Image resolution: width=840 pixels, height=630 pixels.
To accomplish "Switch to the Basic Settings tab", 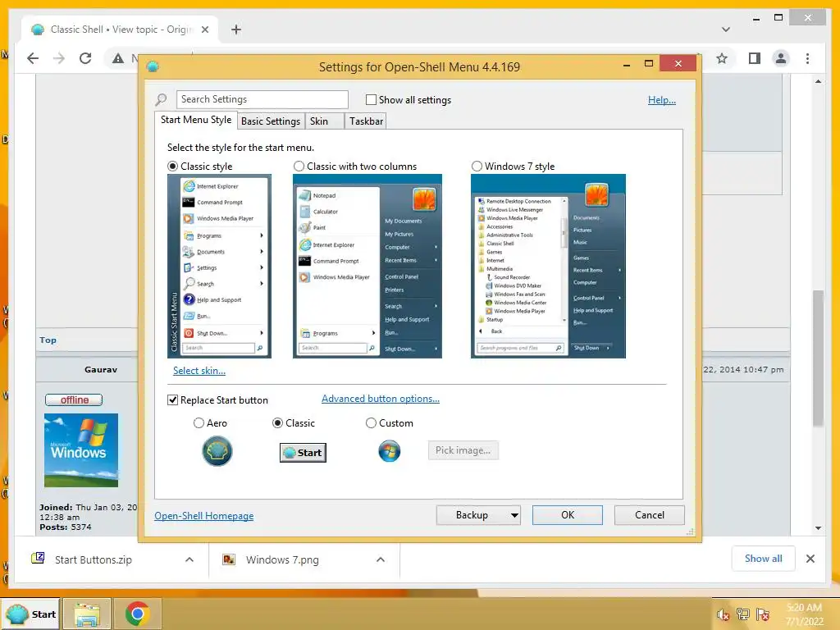I will tap(271, 121).
